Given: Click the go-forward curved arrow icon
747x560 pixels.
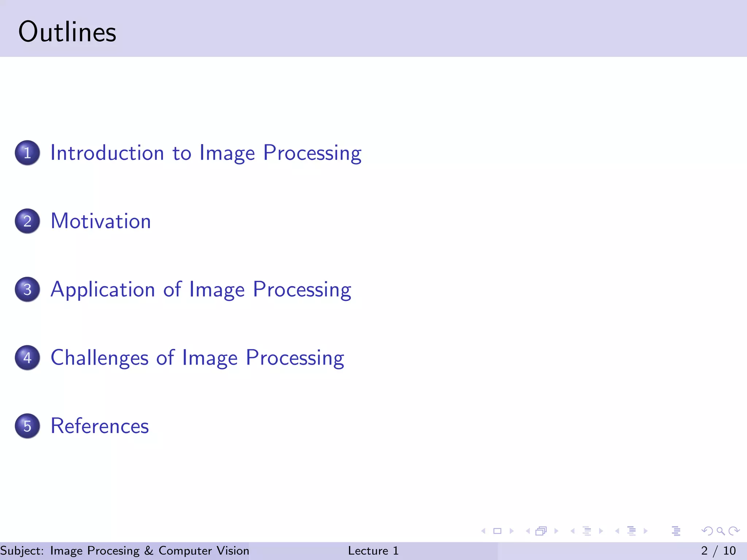Looking at the screenshot, I should tap(734, 531).
